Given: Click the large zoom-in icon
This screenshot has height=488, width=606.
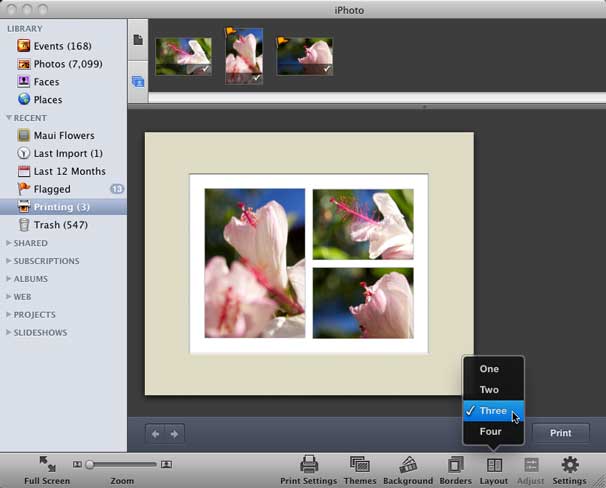Looking at the screenshot, I should click(167, 464).
